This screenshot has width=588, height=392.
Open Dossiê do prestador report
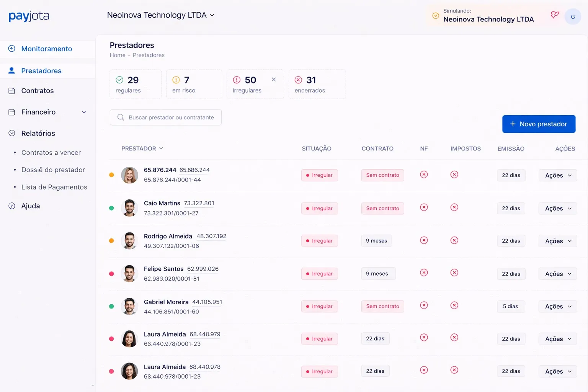click(x=53, y=170)
